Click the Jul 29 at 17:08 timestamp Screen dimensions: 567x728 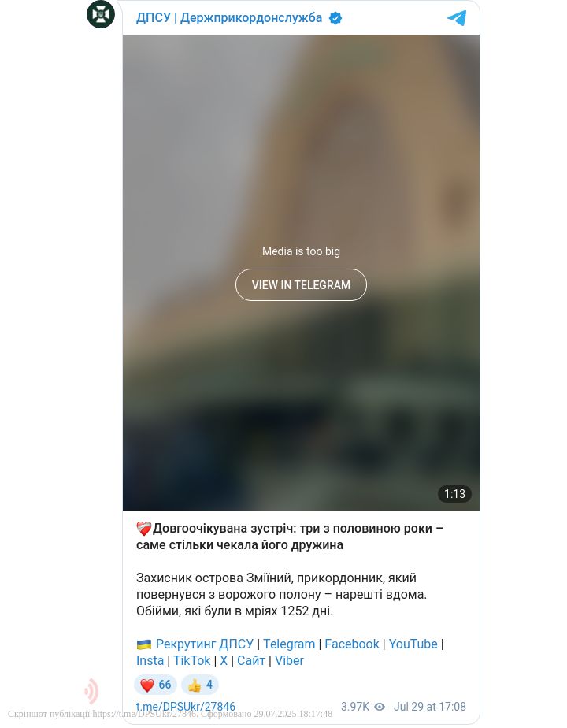[430, 707]
